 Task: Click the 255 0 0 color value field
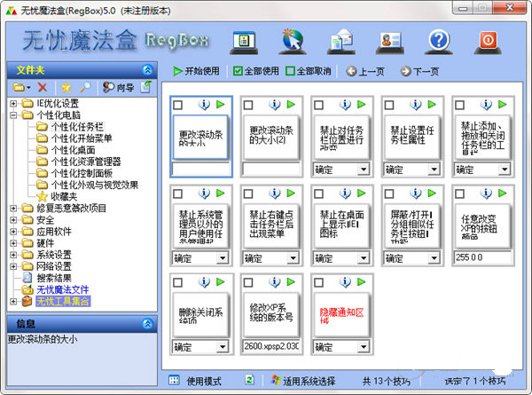pyautogui.click(x=482, y=257)
